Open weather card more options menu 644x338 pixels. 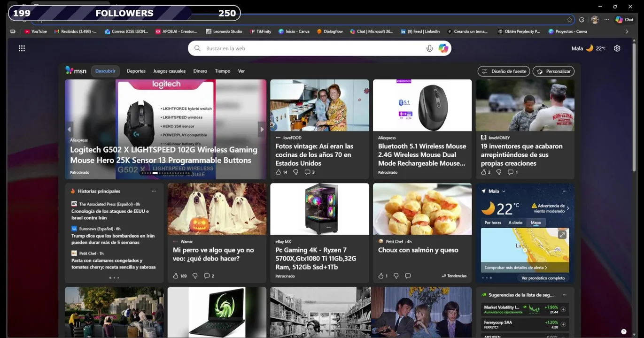(564, 191)
